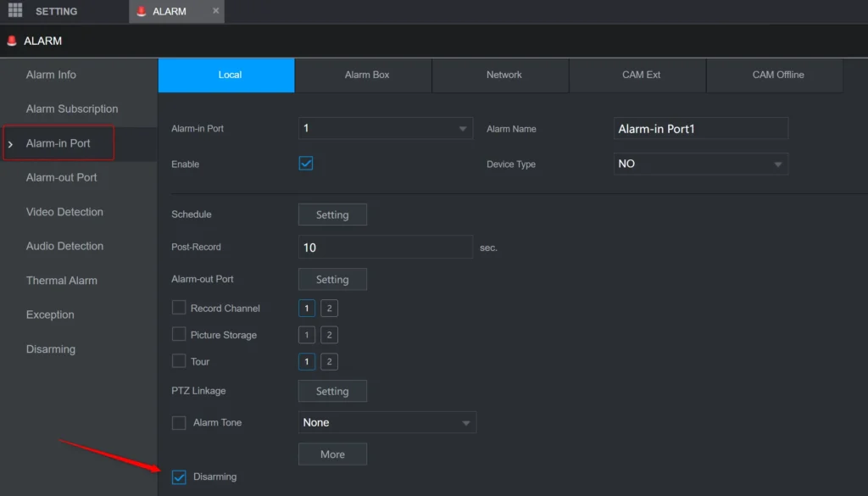The height and width of the screenshot is (496, 868).
Task: Toggle Record Channel 1
Action: [307, 309]
